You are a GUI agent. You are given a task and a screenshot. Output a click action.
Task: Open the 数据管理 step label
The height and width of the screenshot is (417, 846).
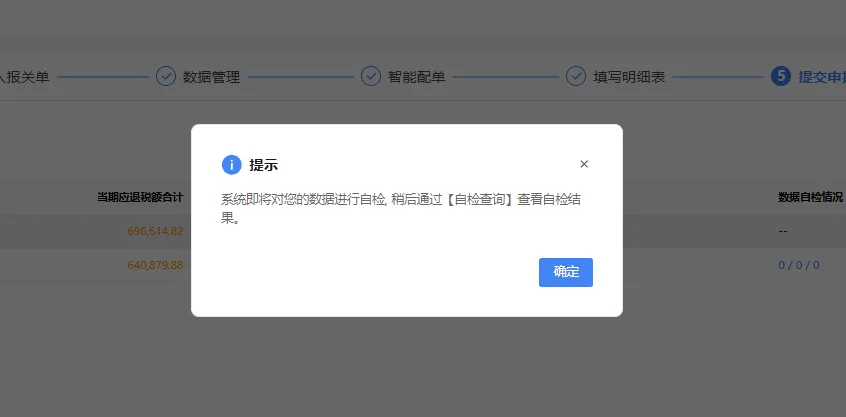point(211,77)
